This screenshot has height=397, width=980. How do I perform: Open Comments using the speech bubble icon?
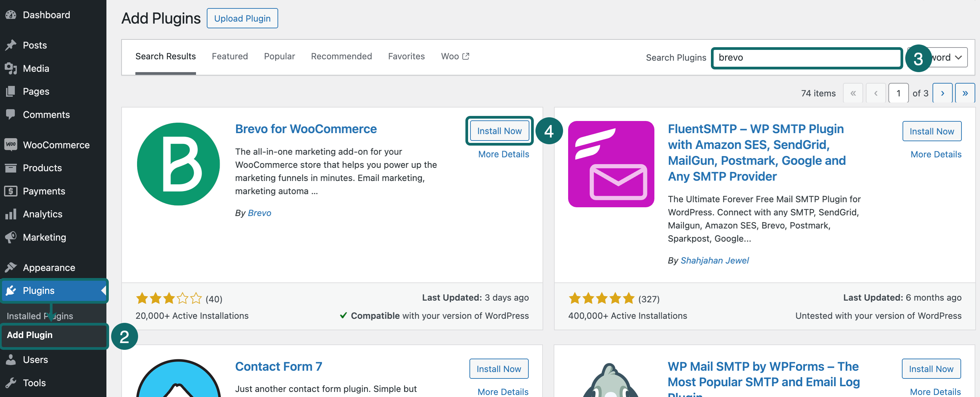tap(11, 114)
